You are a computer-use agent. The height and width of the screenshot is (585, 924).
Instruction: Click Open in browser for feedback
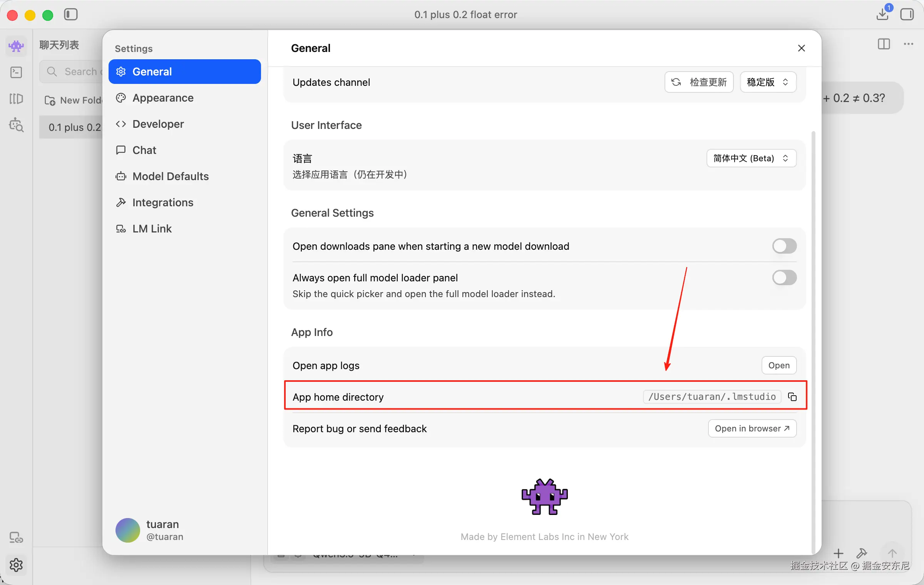(x=752, y=428)
